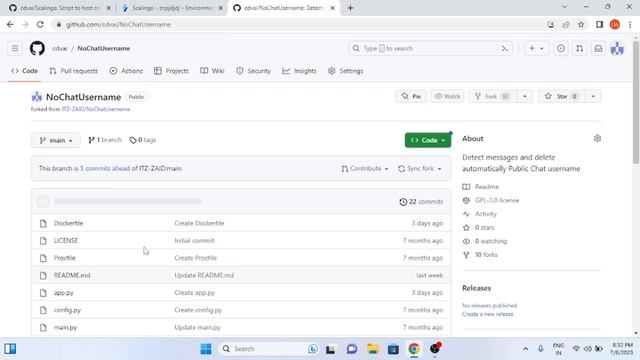Switch to the Projects tab

click(171, 71)
